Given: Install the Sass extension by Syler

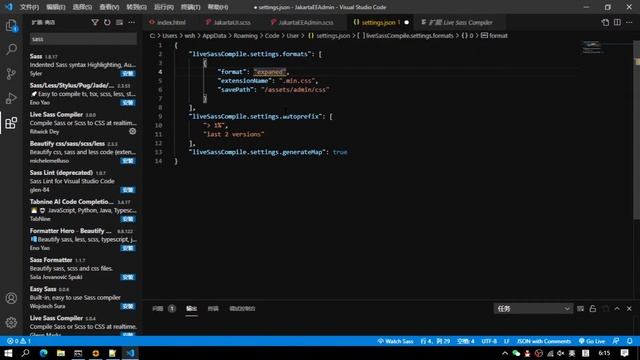Looking at the screenshot, I should [128, 73].
